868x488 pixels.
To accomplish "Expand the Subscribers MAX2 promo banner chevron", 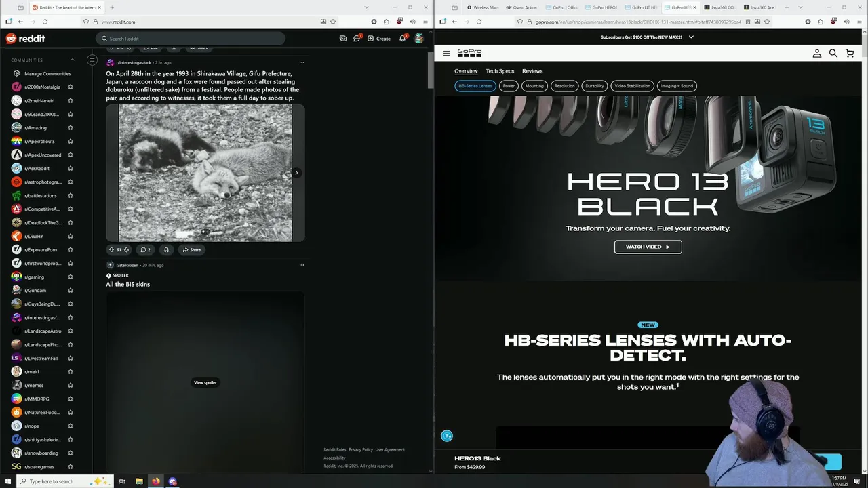I will [691, 37].
